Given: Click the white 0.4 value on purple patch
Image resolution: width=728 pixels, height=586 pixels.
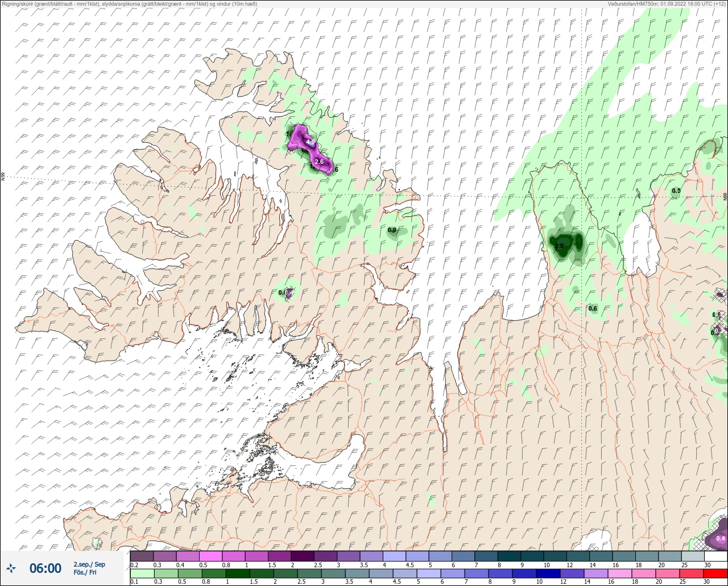Looking at the screenshot, I should point(721,538).
